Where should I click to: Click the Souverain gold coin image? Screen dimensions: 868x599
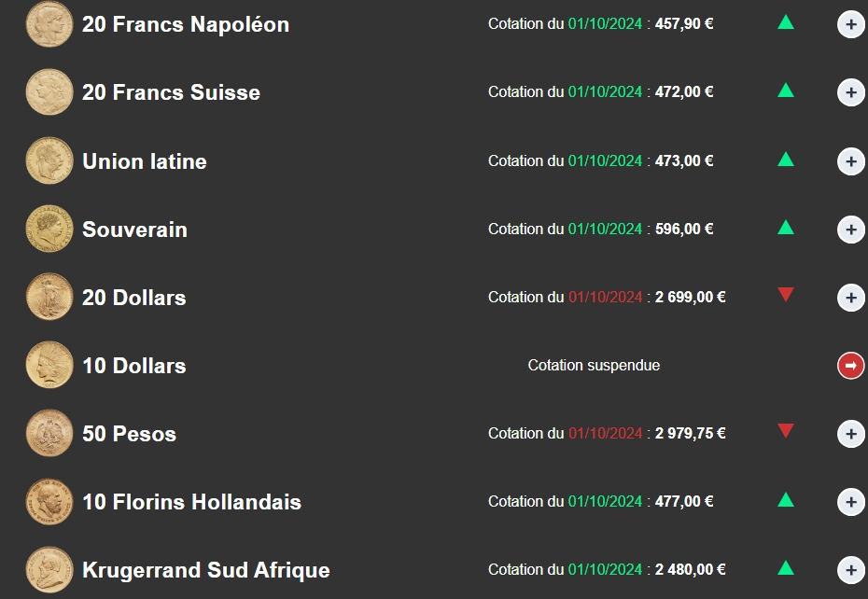(x=49, y=229)
